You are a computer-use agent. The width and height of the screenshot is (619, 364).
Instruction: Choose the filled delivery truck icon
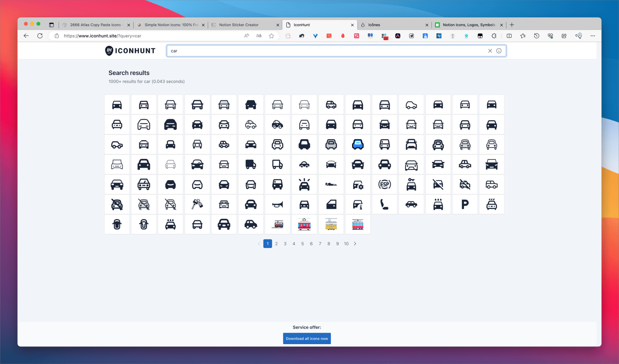251,164
